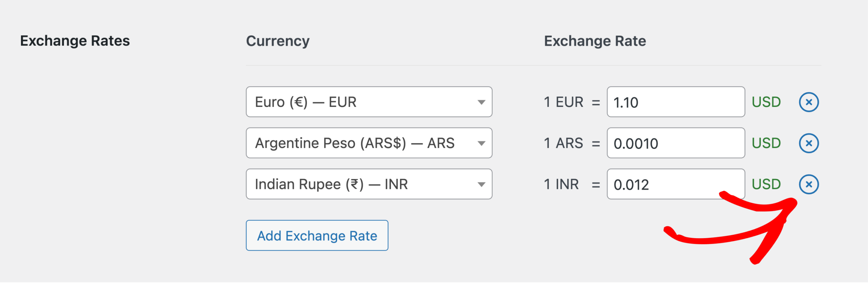This screenshot has width=868, height=289.
Task: Focus the ARS rate field showing 0.0010
Action: [675, 143]
